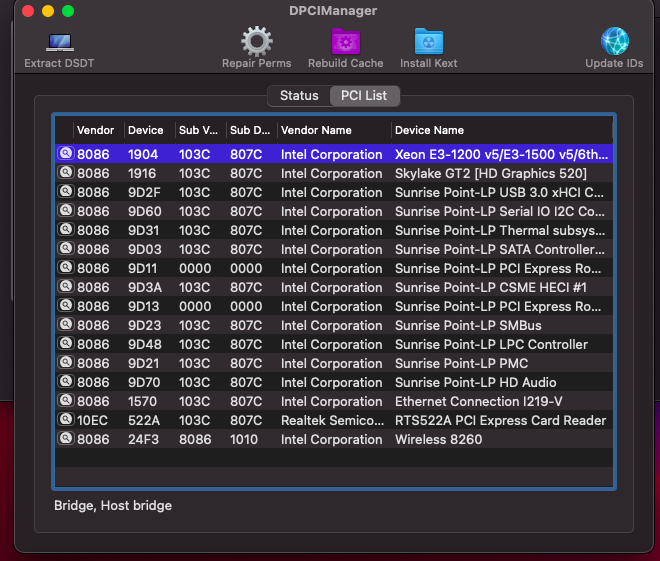Click Sunrise Point-LP SMBus device name
Image resolution: width=660 pixels, height=561 pixels.
click(x=468, y=325)
